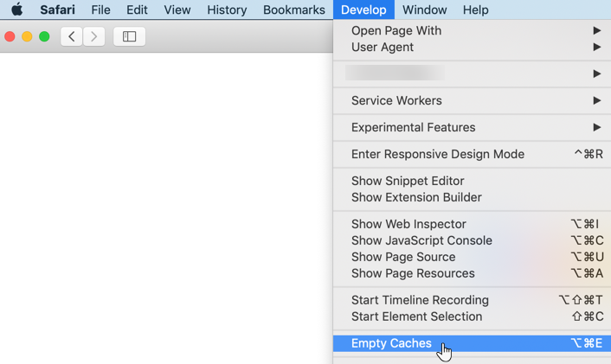Choose Show Web Inspector
This screenshot has height=364, width=611.
click(472, 224)
